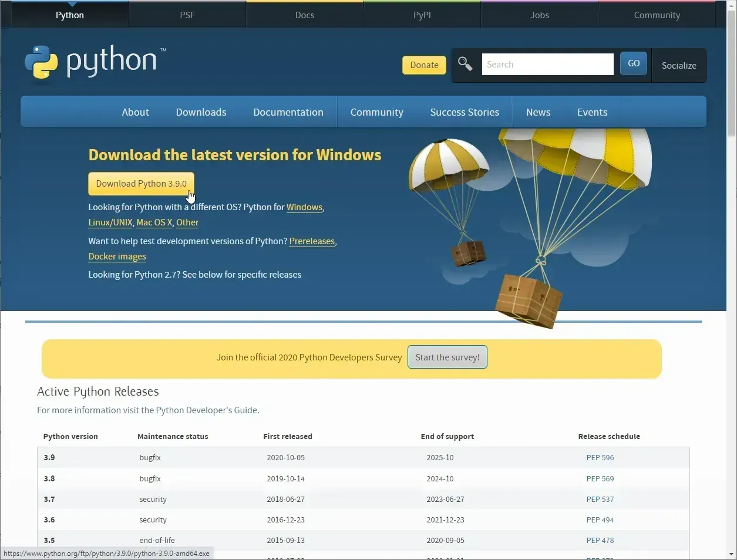Image resolution: width=737 pixels, height=560 pixels.
Task: Click the 2025-10 end of support cell
Action: (x=440, y=458)
